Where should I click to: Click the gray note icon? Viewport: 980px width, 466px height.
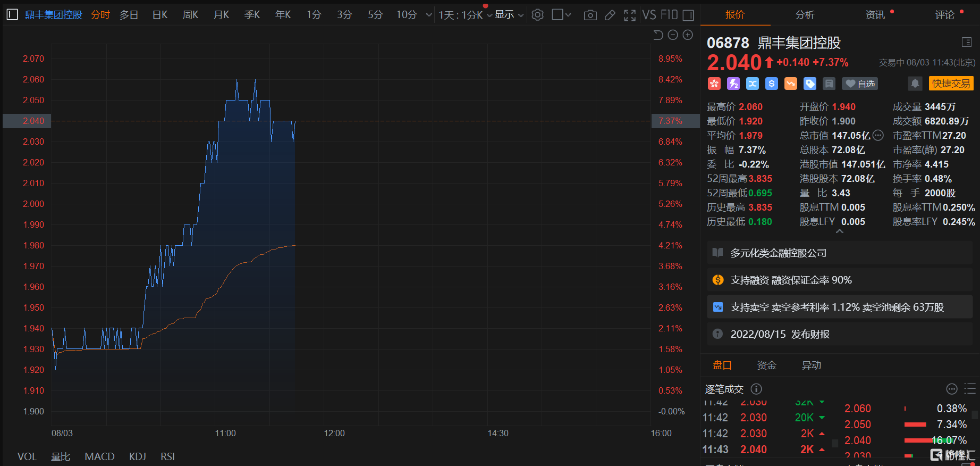click(829, 84)
